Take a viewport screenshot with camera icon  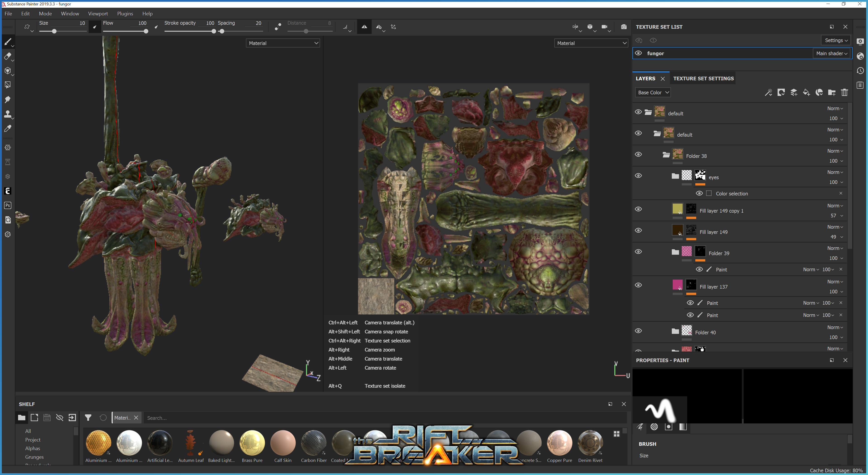(624, 27)
